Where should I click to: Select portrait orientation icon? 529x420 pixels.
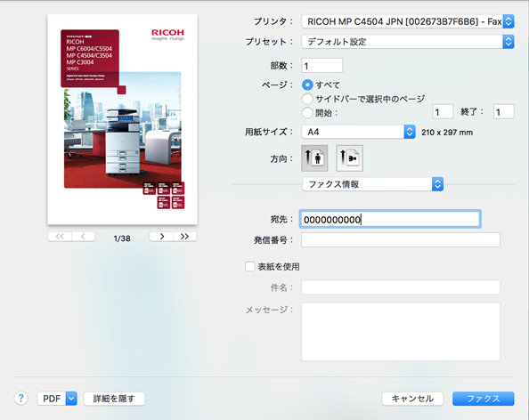click(x=314, y=158)
